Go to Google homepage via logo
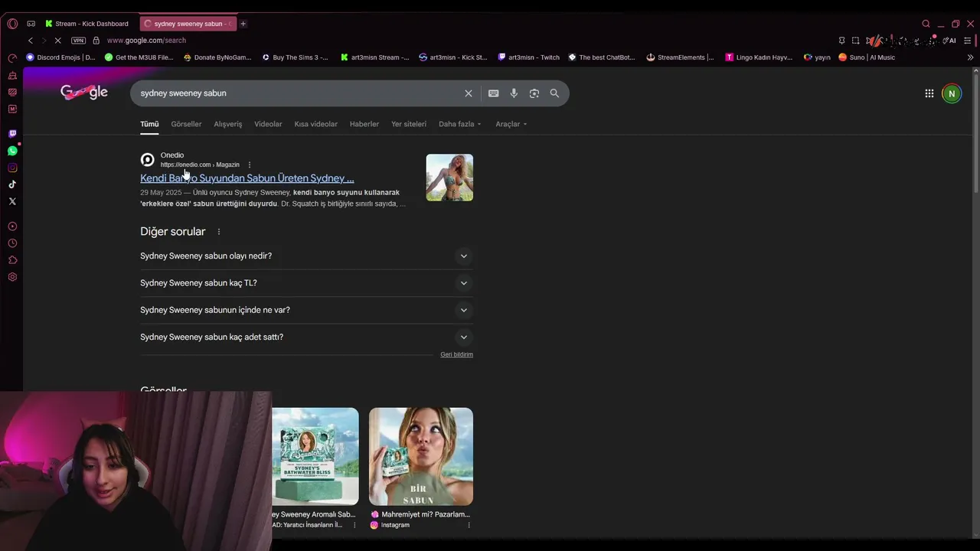 coord(84,93)
